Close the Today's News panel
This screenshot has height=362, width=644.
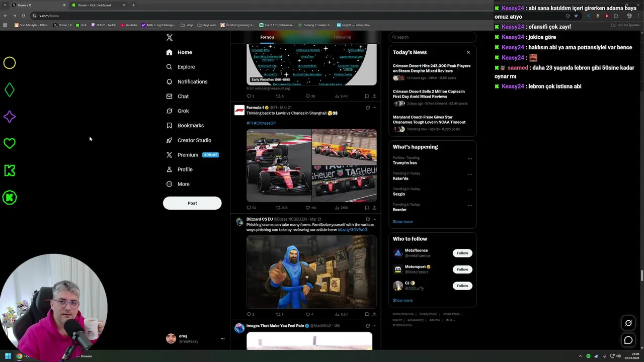coord(468,52)
